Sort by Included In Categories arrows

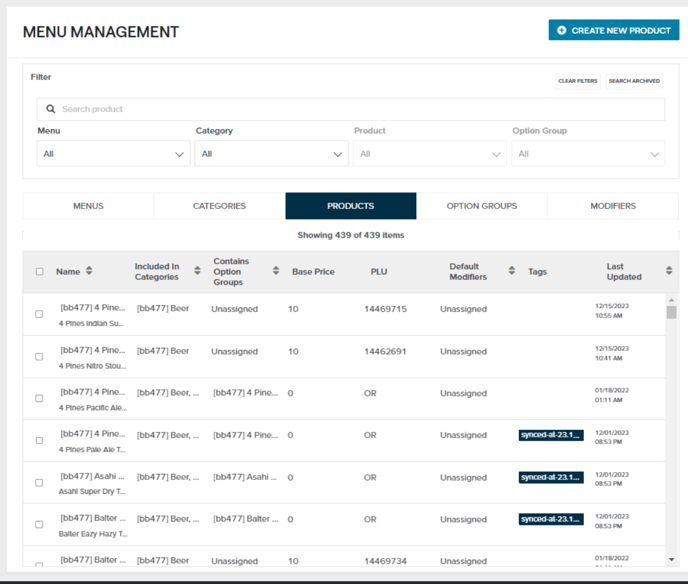pyautogui.click(x=197, y=270)
